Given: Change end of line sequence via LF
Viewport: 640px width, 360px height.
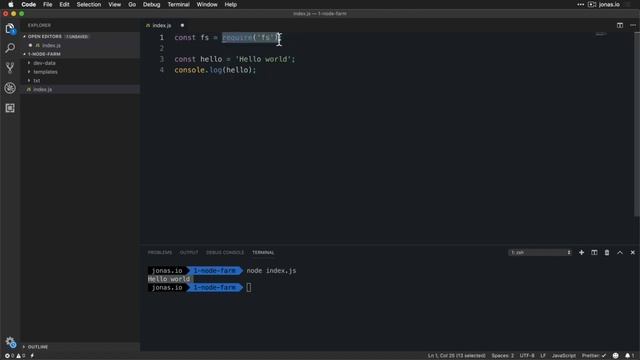Looking at the screenshot, I should tap(543, 356).
